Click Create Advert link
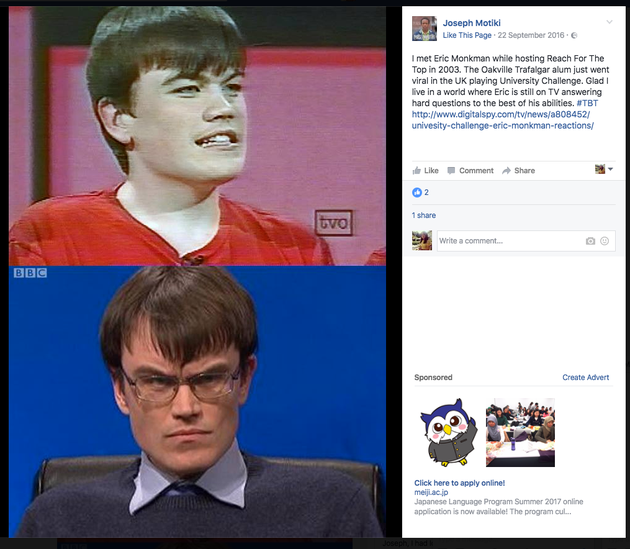Image resolution: width=630 pixels, height=549 pixels. click(585, 377)
